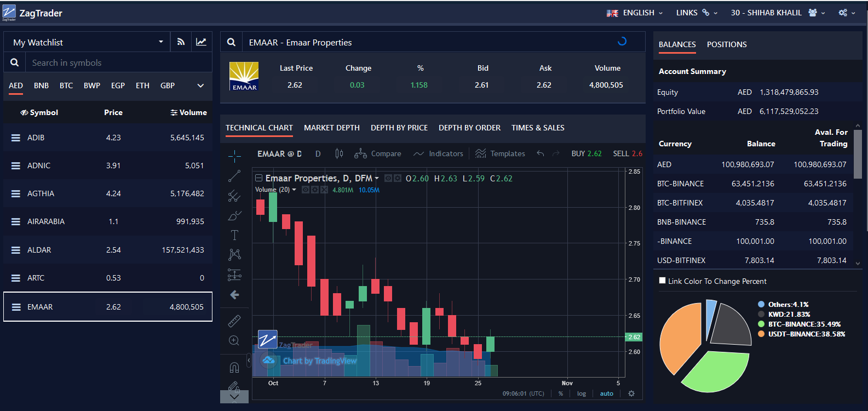This screenshot has height=411, width=868.
Task: Click BUY 2.62 button
Action: point(587,154)
